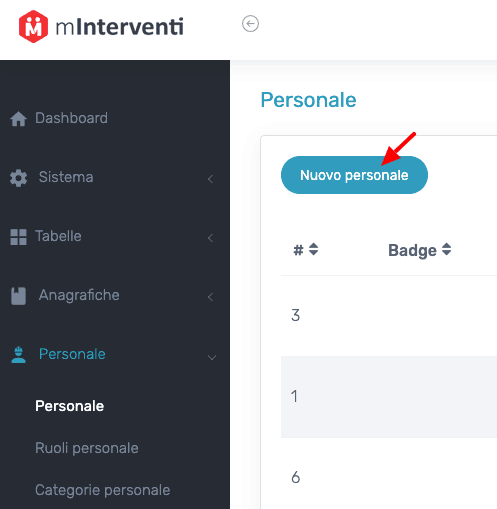Click the Dashboard home icon

click(18, 119)
